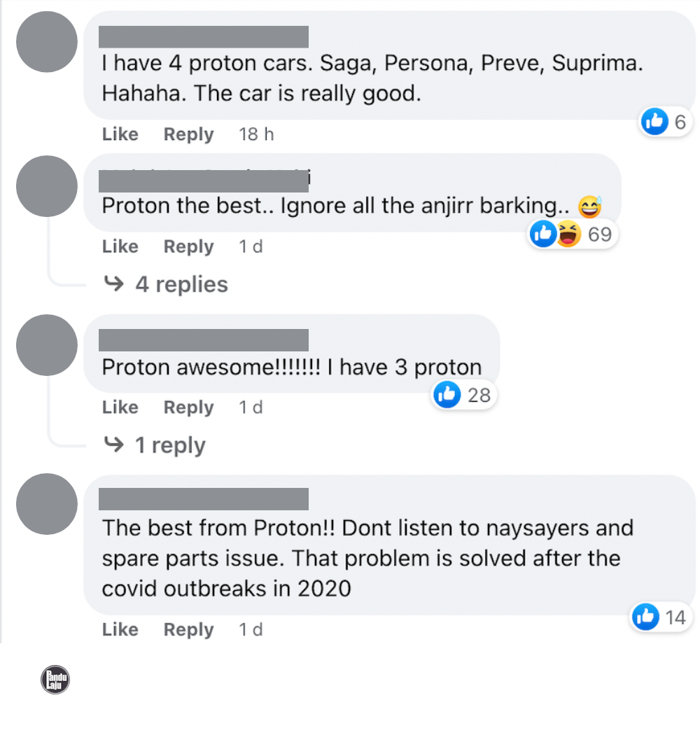
Task: Expand the 1 reply thread
Action: tap(155, 445)
